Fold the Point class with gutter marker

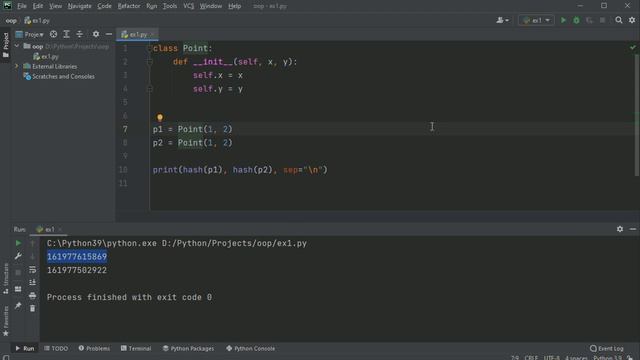tap(149, 49)
